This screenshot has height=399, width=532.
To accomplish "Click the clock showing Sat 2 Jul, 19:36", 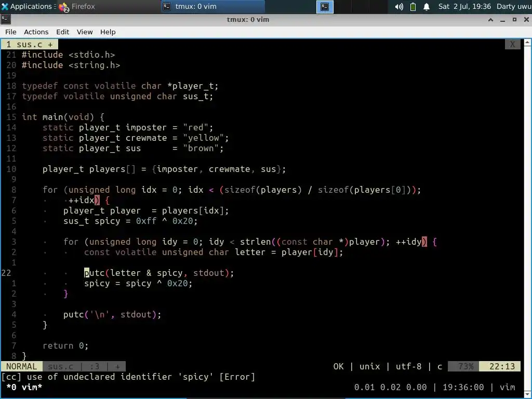I will pyautogui.click(x=464, y=6).
